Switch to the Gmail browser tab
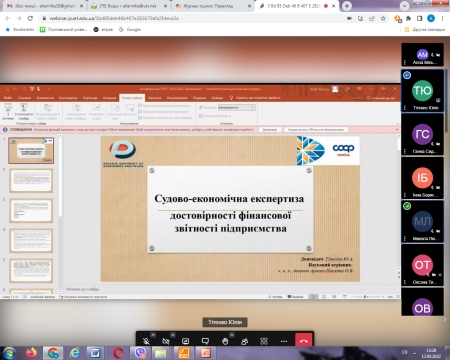 click(45, 6)
